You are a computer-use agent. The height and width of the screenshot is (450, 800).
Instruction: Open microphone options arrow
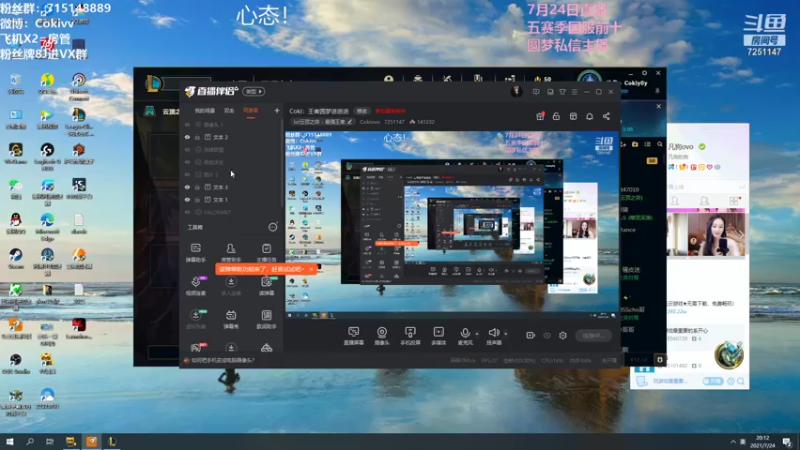[x=477, y=334]
